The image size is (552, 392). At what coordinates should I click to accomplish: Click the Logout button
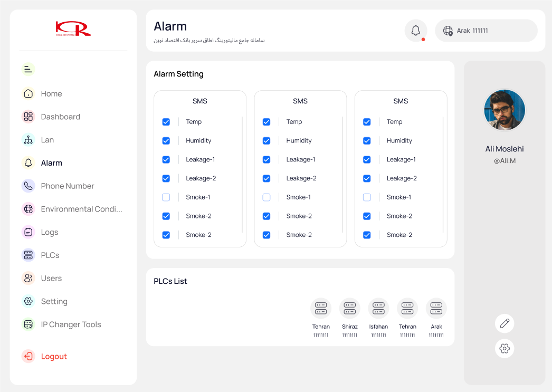(53, 356)
